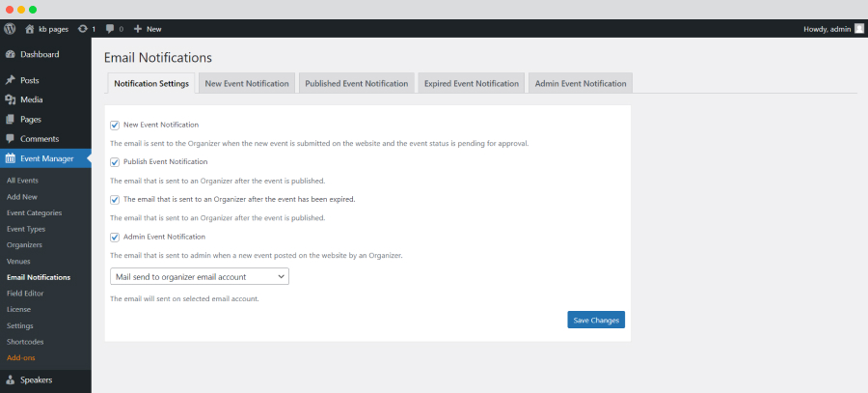
Task: Open the Mail send to organizer dropdown
Action: tap(200, 276)
